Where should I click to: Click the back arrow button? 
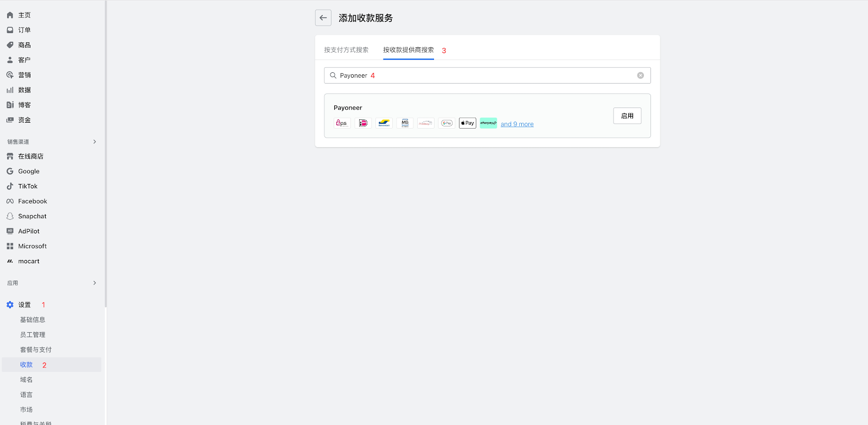click(323, 18)
